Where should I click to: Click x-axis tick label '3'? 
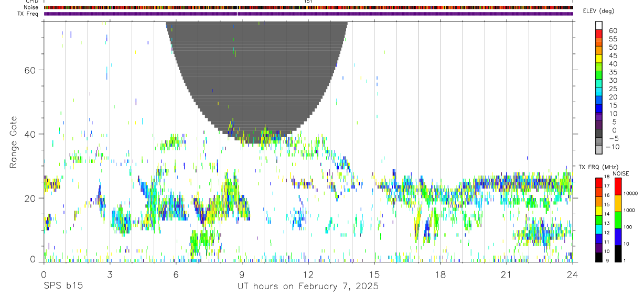tap(110, 275)
